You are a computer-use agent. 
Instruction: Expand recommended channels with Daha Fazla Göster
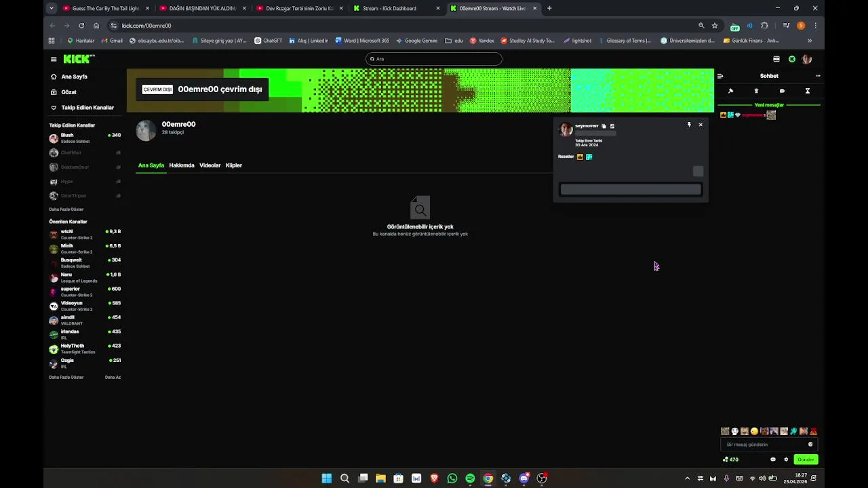[x=66, y=377]
